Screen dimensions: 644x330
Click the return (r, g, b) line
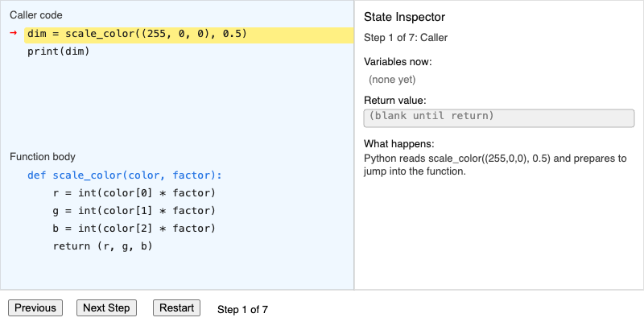103,246
